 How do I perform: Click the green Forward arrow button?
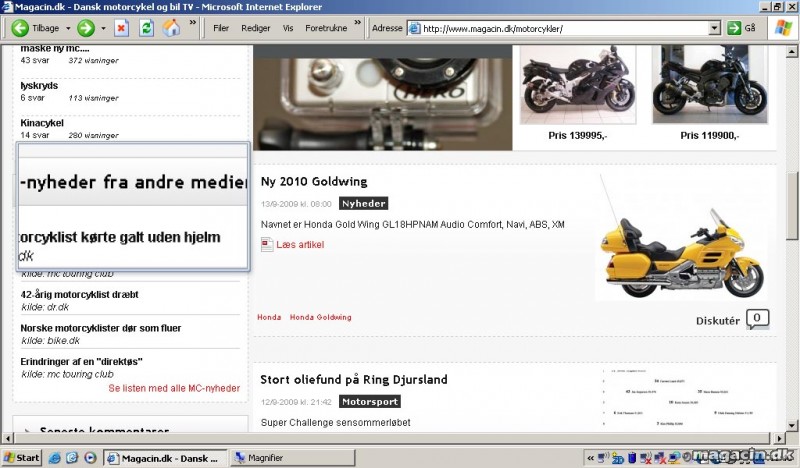pyautogui.click(x=86, y=28)
